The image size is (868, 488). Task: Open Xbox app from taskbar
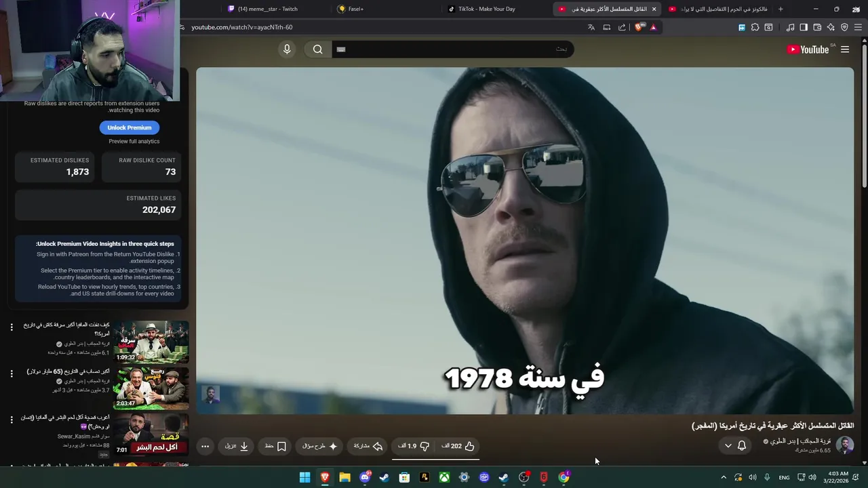(x=444, y=478)
